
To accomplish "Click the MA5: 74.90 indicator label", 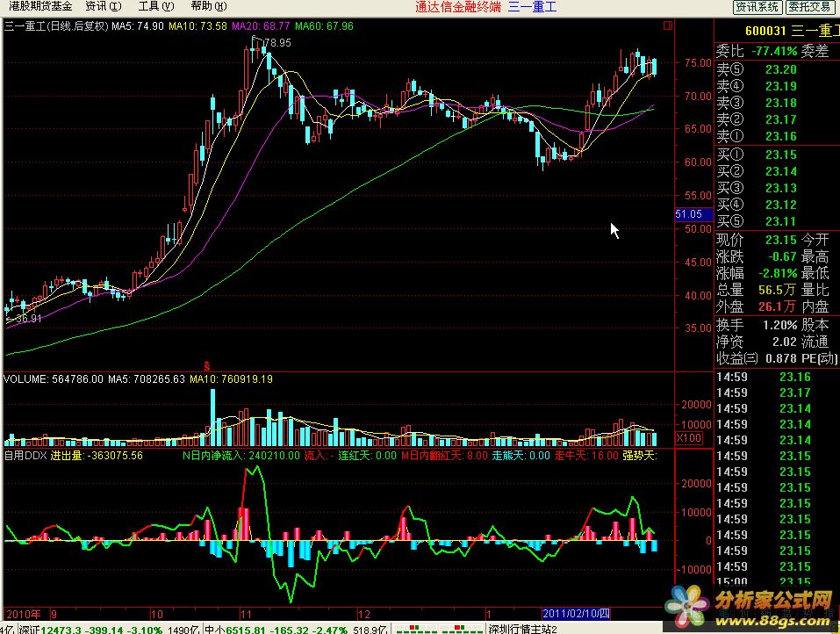I will (138, 26).
